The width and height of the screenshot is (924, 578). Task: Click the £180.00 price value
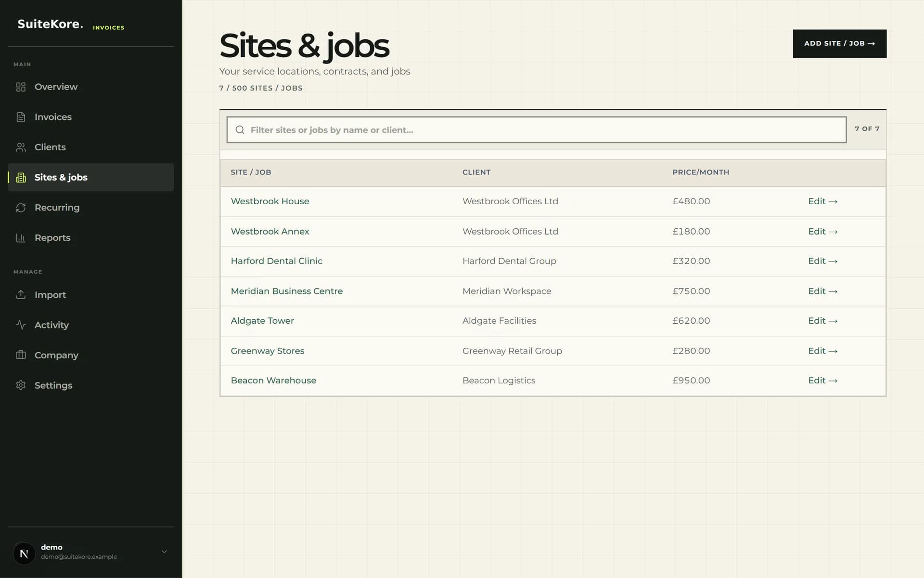pos(691,231)
